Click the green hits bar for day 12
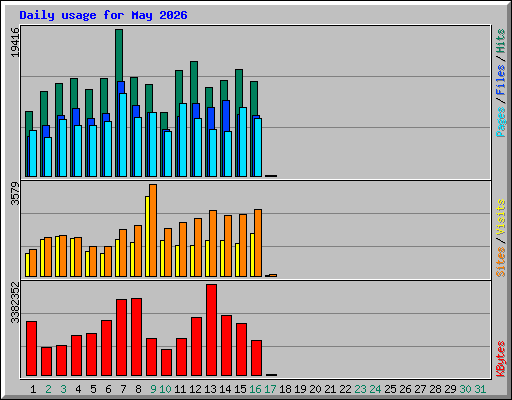Screen dimensions: 512x400 [x=194, y=82]
